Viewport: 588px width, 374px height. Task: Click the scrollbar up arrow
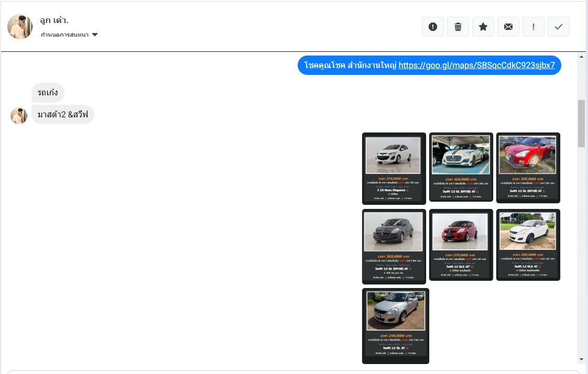pyautogui.click(x=581, y=56)
